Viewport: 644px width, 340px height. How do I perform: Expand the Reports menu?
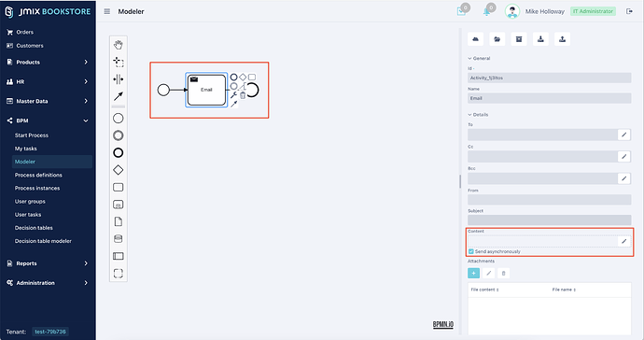[x=48, y=263]
